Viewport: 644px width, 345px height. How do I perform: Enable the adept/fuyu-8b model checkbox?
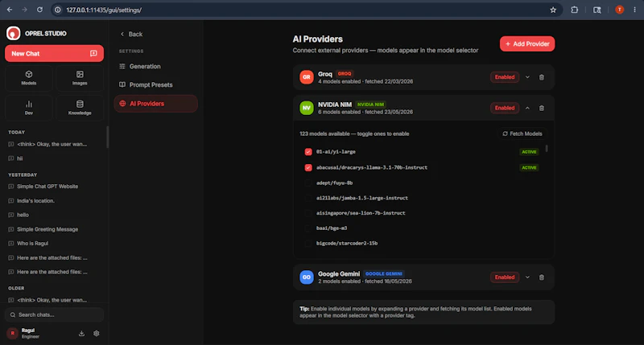tap(308, 183)
